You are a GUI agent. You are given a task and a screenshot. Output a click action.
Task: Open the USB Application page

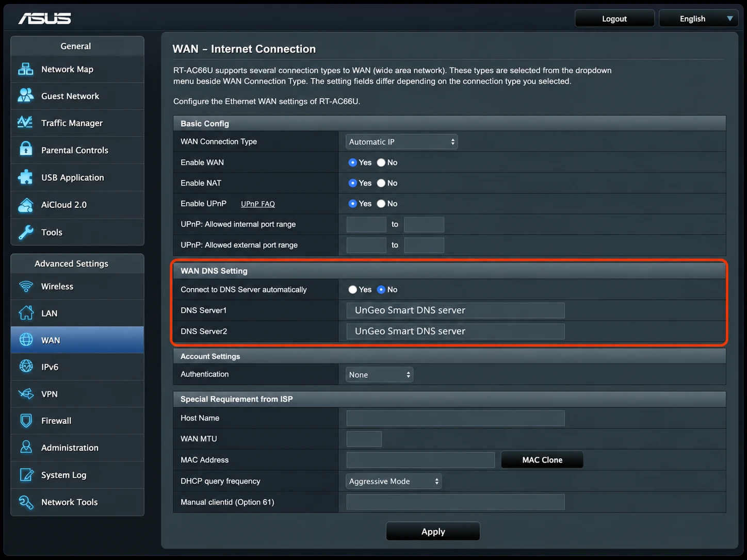pos(77,177)
